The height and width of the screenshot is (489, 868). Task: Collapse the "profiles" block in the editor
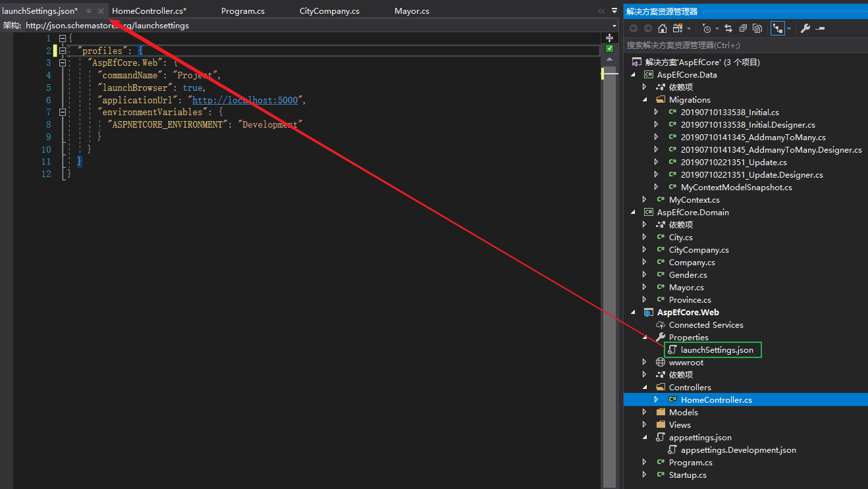[x=63, y=50]
